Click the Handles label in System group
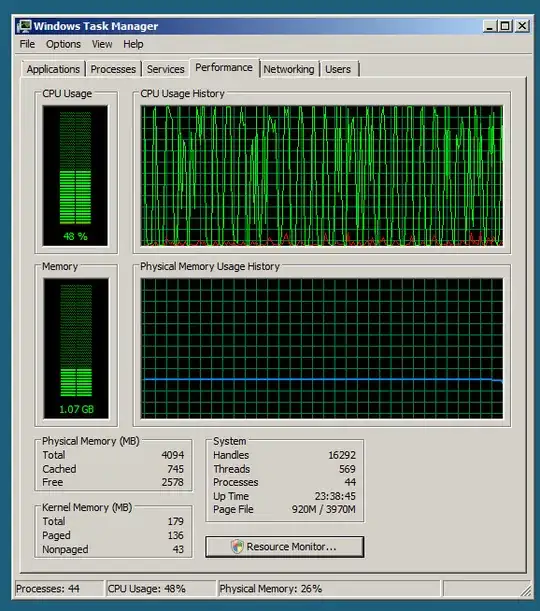The height and width of the screenshot is (611, 540). 231,455
